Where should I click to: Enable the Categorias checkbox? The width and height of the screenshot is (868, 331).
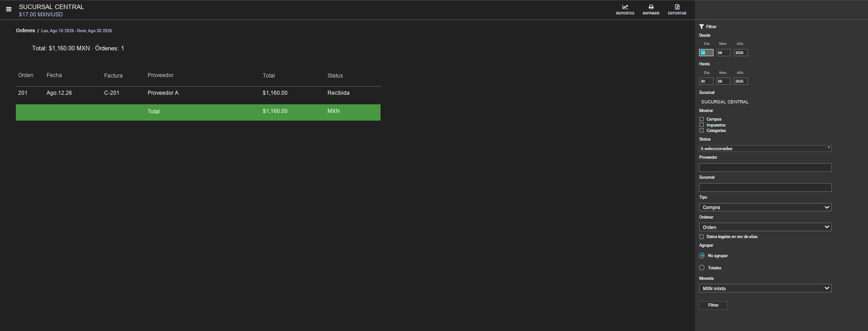click(x=702, y=131)
